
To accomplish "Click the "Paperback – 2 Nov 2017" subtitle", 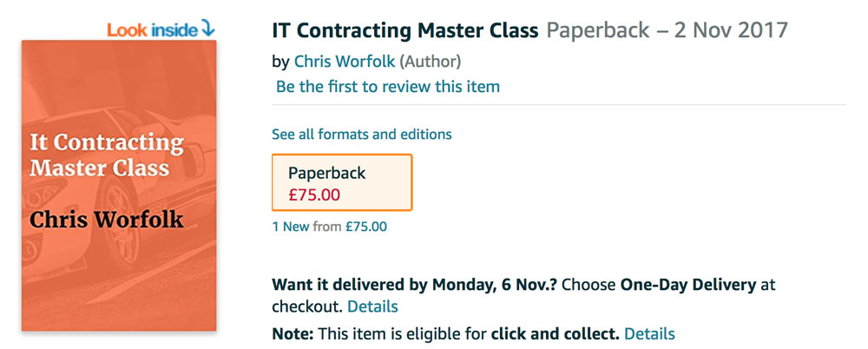I will [667, 30].
